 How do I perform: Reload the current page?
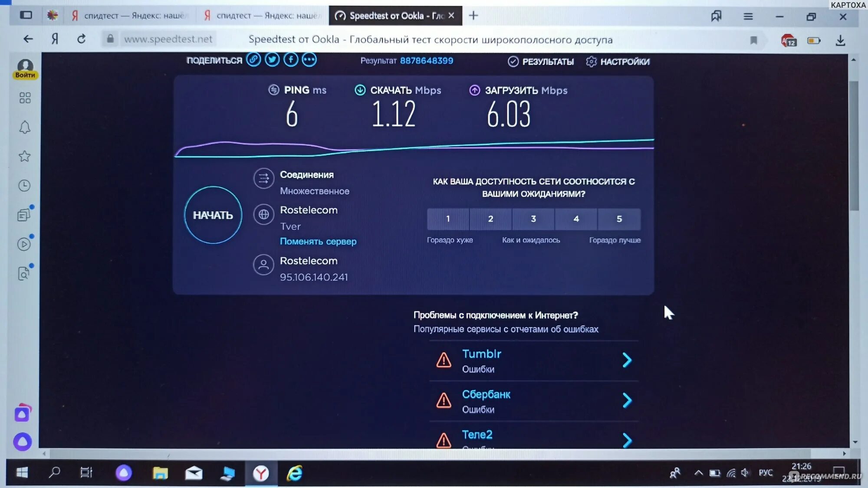(81, 39)
